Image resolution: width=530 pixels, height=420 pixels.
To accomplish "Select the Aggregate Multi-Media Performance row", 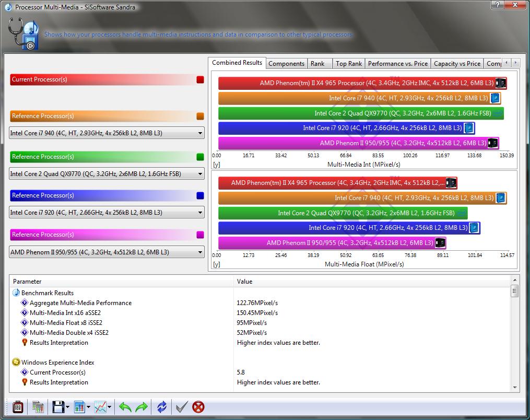I will pos(80,303).
